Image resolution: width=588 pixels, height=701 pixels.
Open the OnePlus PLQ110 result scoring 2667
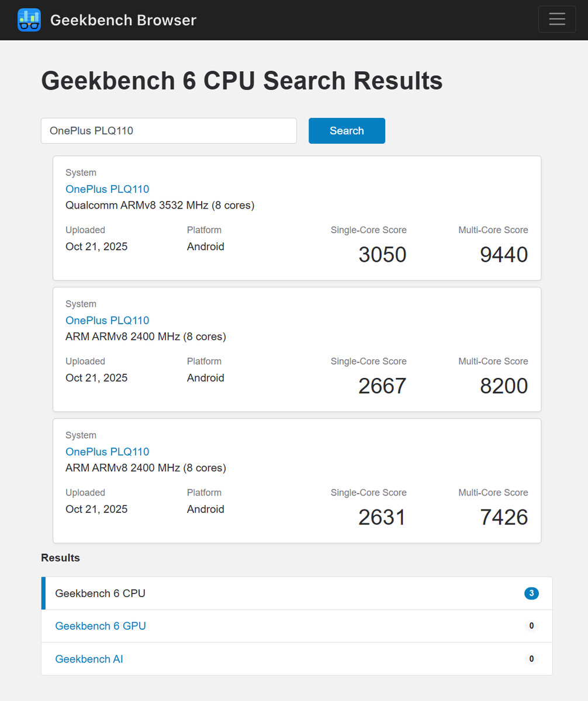(107, 321)
